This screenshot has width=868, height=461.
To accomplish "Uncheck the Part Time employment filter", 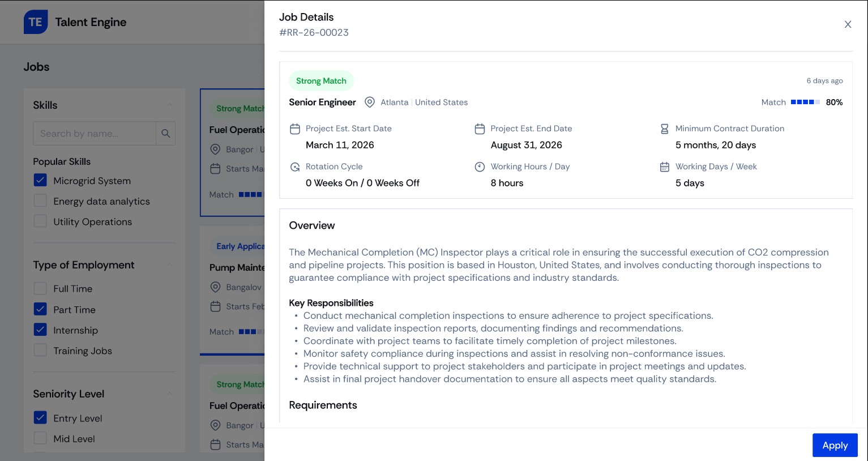I will pos(40,309).
